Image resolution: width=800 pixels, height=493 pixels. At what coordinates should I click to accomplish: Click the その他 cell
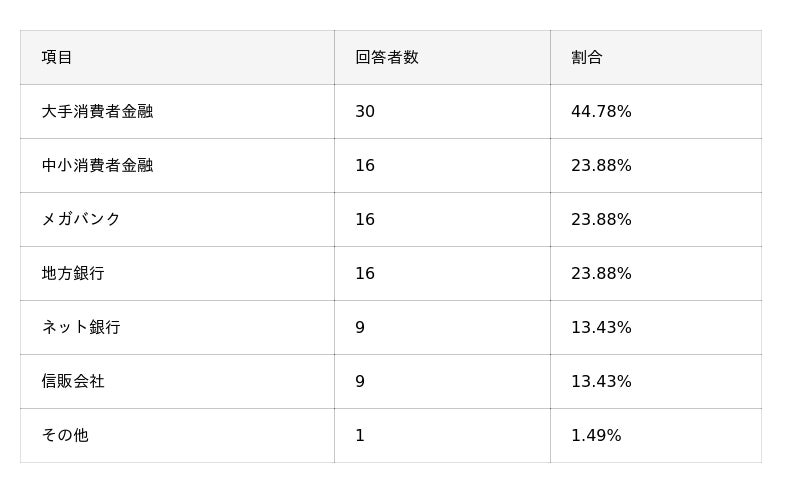pos(65,436)
